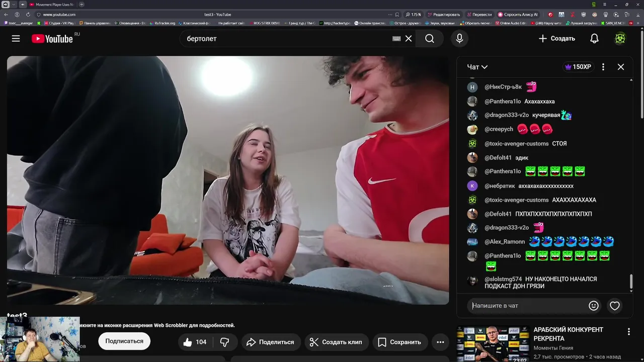Click the 'Поделиться' share button
Image resolution: width=644 pixels, height=362 pixels.
tap(271, 342)
